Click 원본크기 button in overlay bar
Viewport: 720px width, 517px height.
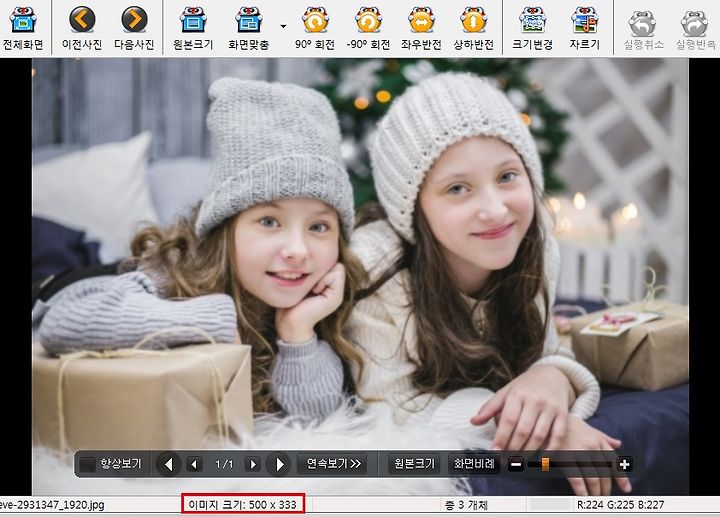(x=414, y=464)
